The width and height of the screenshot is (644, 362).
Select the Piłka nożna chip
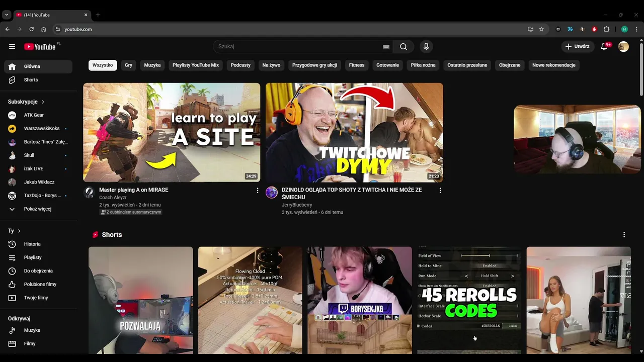[x=423, y=65]
